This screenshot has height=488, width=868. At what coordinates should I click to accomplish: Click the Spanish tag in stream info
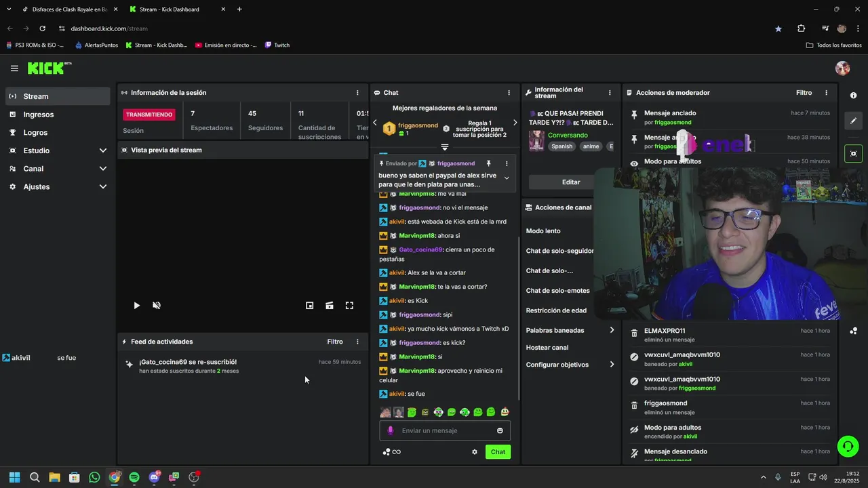click(x=561, y=146)
